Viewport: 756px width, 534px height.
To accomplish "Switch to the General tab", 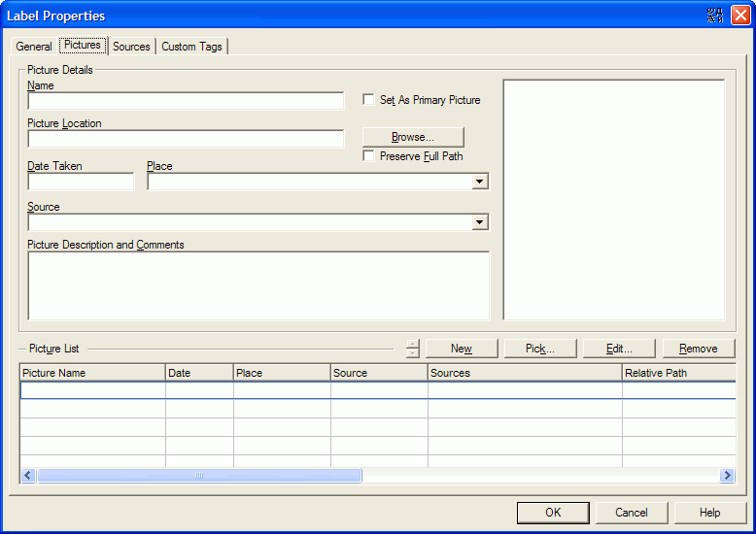I will point(34,47).
